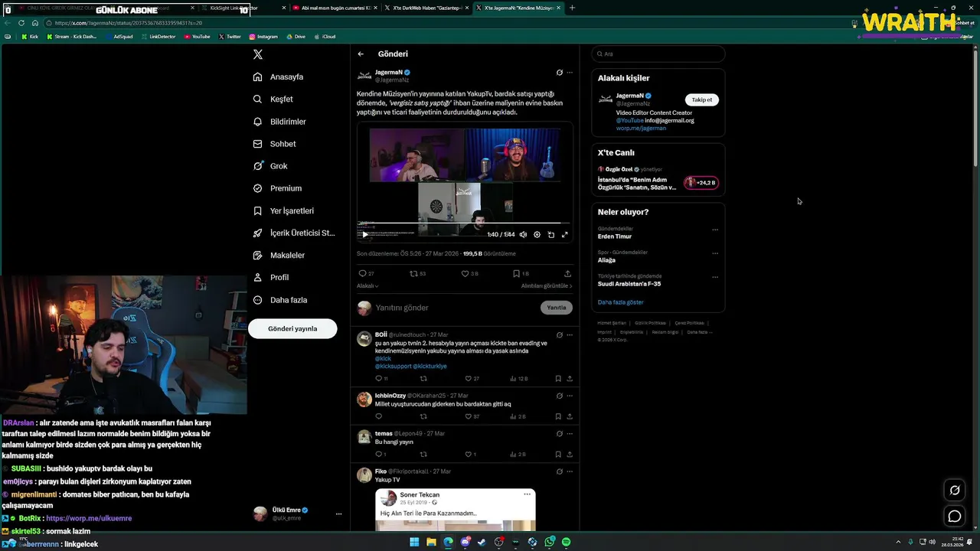This screenshot has height=551, width=980.
Task: Open Spotify from the taskbar
Action: click(x=566, y=542)
